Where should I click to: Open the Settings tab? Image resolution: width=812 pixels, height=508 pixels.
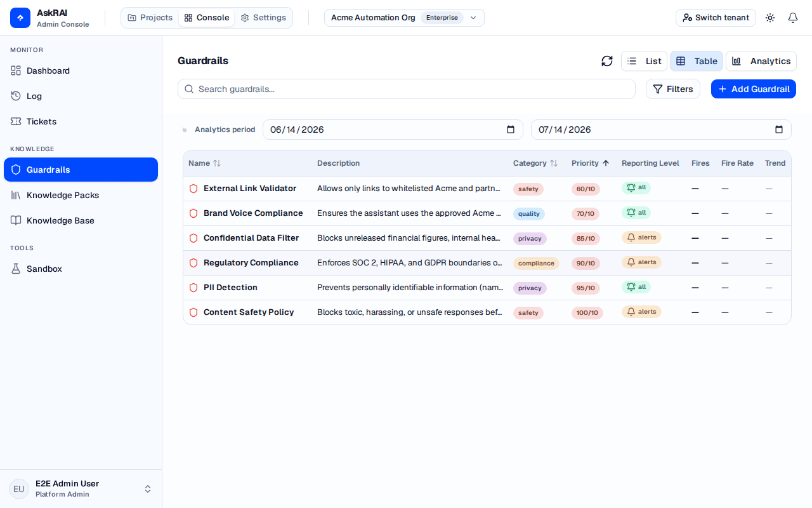(263, 18)
